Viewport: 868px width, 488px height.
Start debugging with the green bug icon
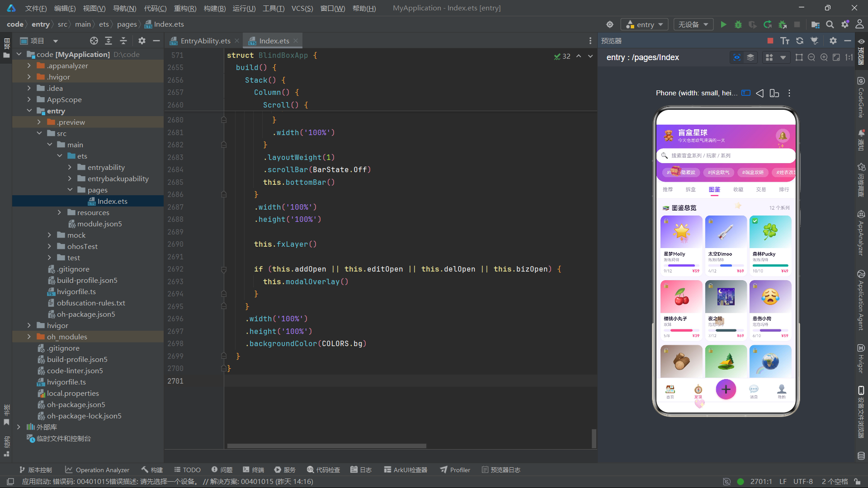738,24
